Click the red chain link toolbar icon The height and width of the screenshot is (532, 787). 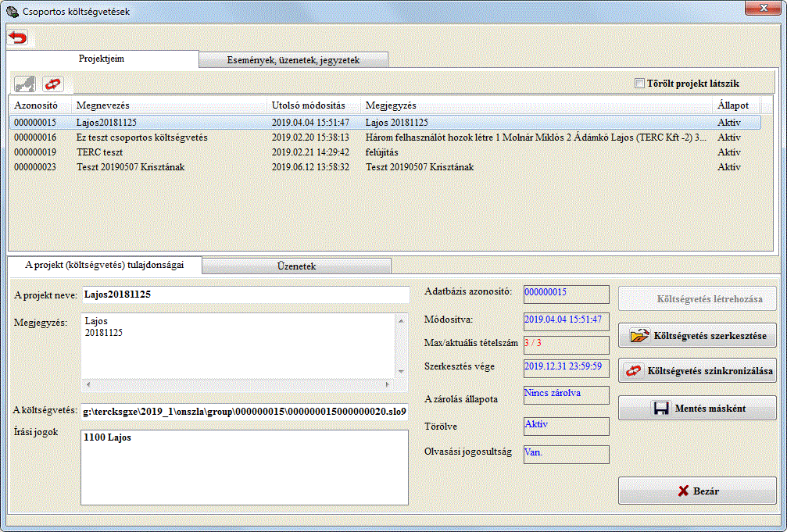pyautogui.click(x=52, y=84)
